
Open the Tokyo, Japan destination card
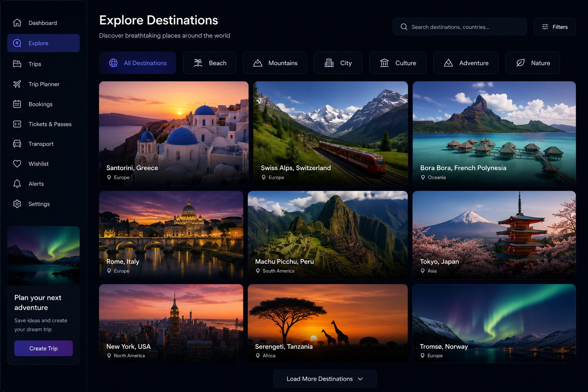pyautogui.click(x=494, y=235)
